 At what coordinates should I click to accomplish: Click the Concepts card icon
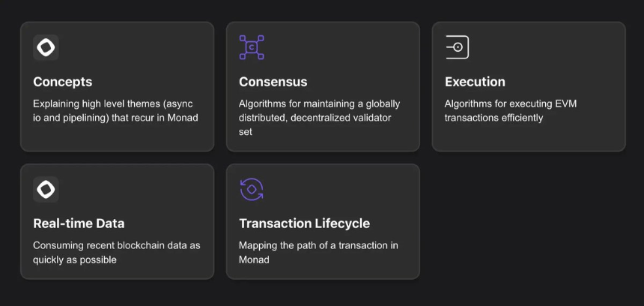[x=46, y=47]
